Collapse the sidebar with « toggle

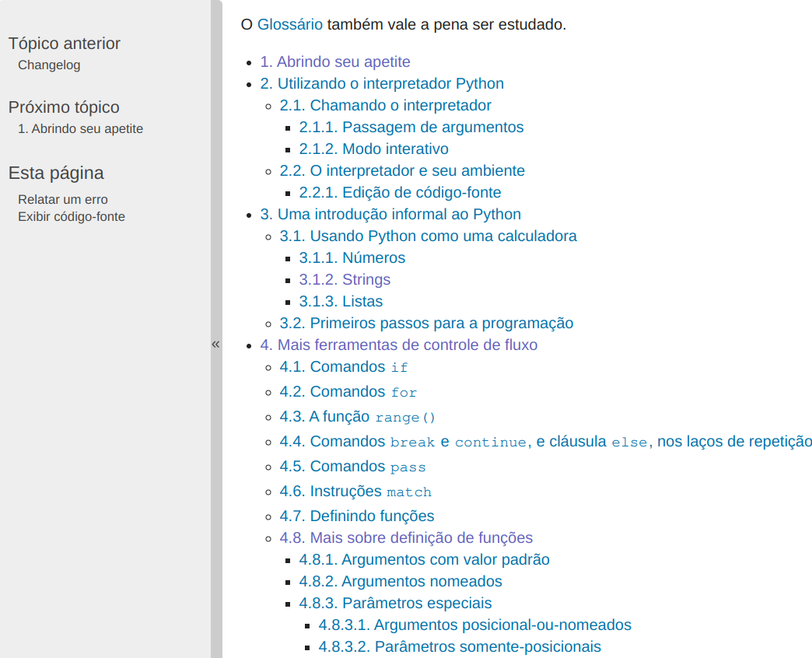coord(215,344)
